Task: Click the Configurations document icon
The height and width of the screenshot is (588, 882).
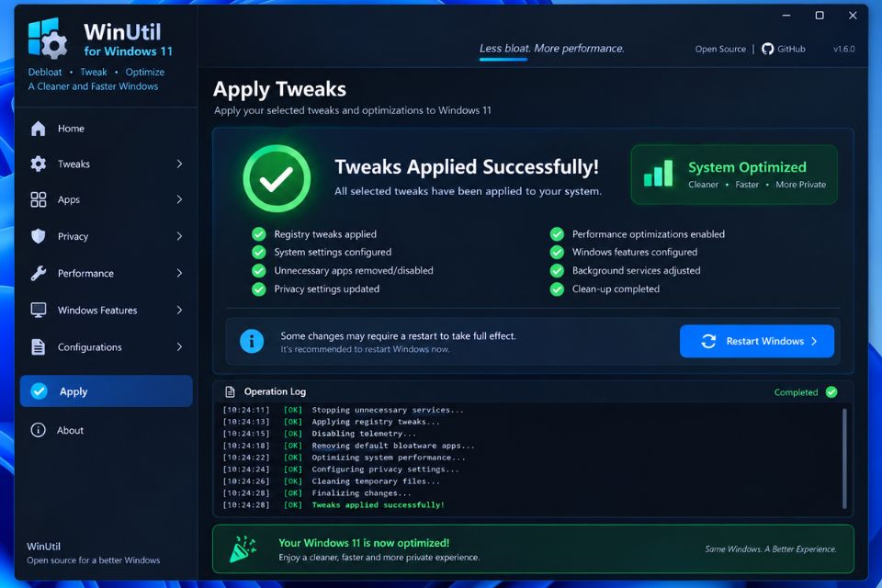Action: click(39, 347)
